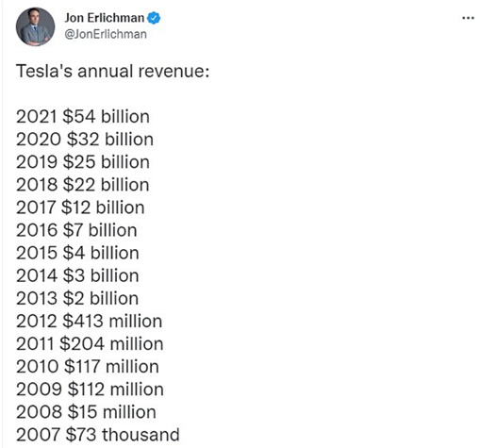The width and height of the screenshot is (480, 448).
Task: Click the Jon Erlichman display name
Action: [105, 18]
